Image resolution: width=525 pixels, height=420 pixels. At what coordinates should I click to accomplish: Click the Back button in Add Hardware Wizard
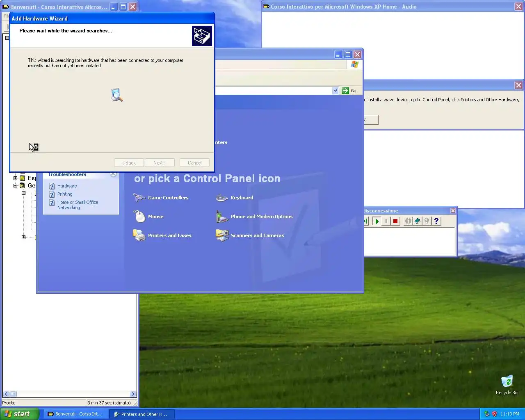pyautogui.click(x=129, y=163)
